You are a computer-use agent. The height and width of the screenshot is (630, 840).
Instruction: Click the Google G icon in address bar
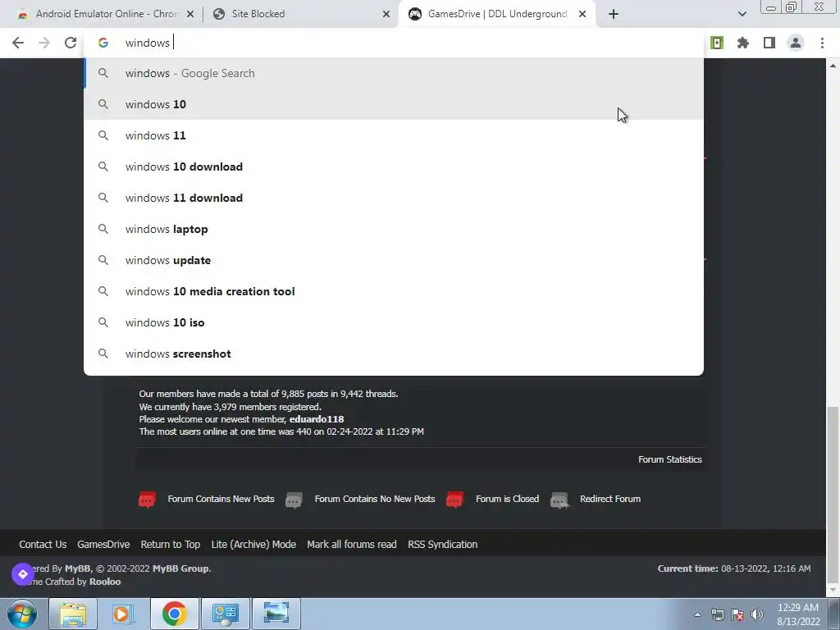click(103, 43)
